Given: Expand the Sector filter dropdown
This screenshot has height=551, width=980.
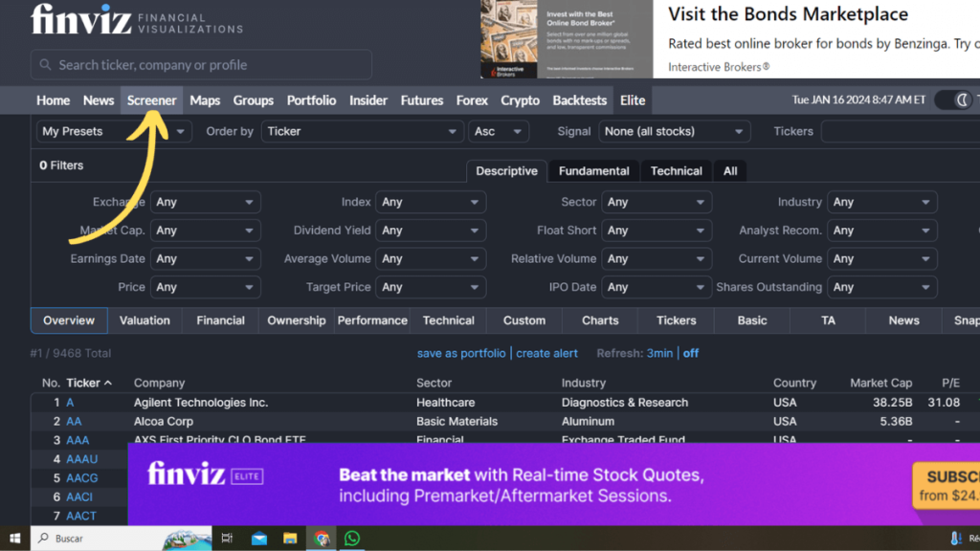Looking at the screenshot, I should [x=657, y=202].
